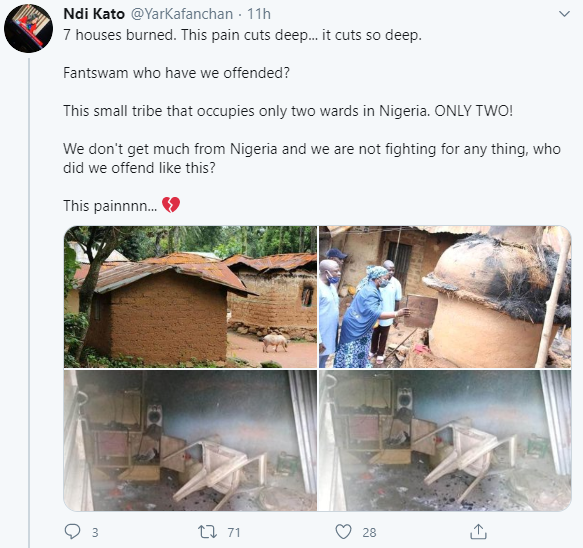This screenshot has width=583, height=548.
Task: Click the reply count 3
Action: coord(95,532)
